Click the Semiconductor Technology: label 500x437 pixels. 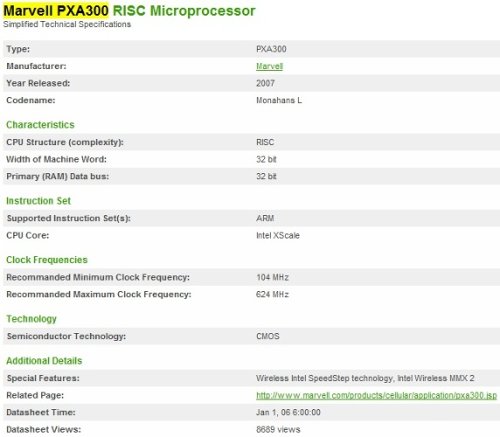pyautogui.click(x=66, y=336)
